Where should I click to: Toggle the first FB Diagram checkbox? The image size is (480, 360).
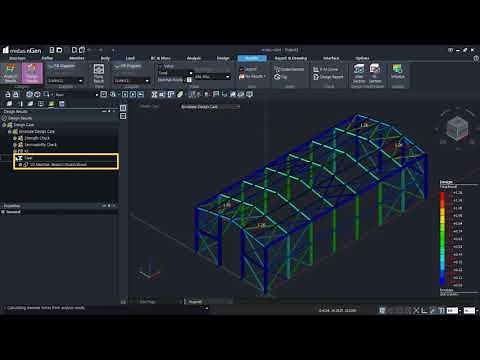point(51,66)
